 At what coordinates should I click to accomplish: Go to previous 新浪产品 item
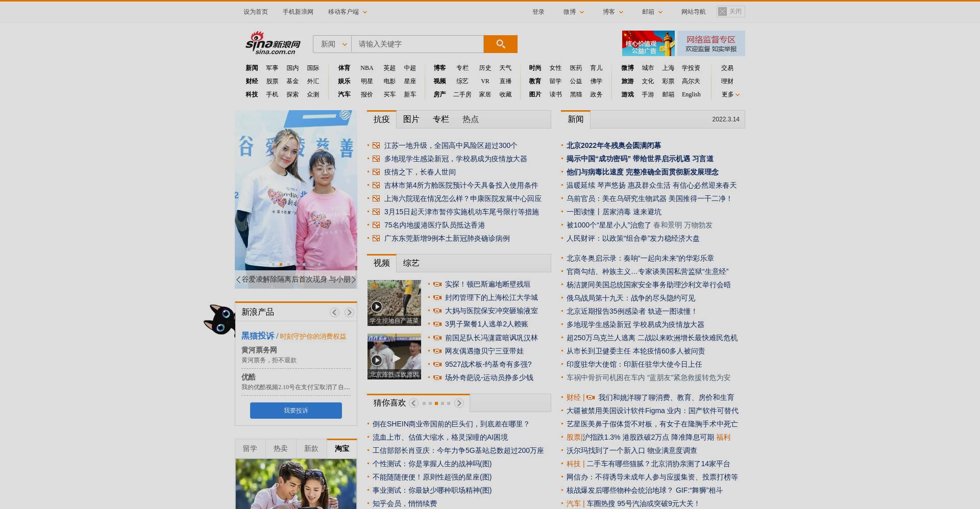(334, 312)
